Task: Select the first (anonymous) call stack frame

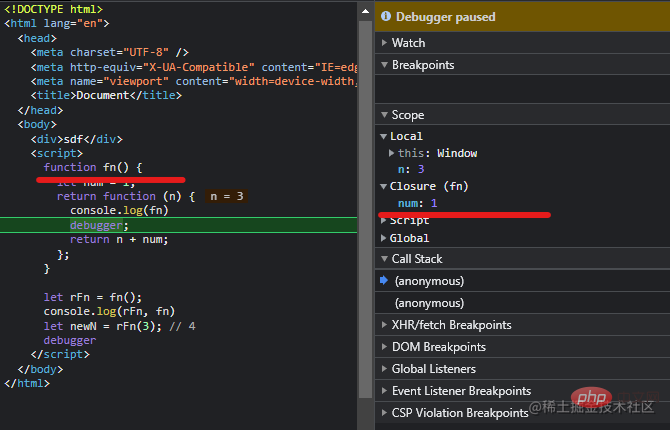Action: (x=522, y=281)
